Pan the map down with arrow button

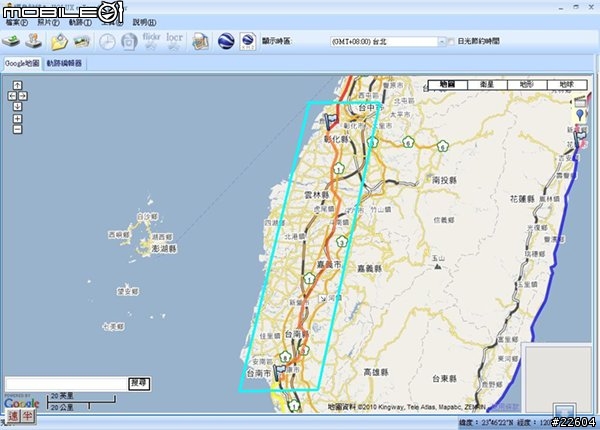pos(18,106)
